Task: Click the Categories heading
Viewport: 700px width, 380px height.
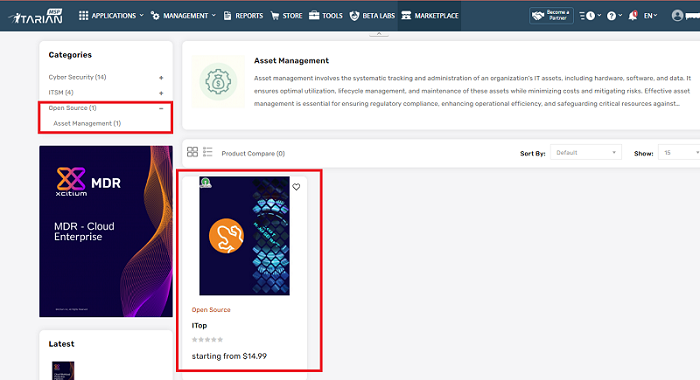Action: click(70, 55)
